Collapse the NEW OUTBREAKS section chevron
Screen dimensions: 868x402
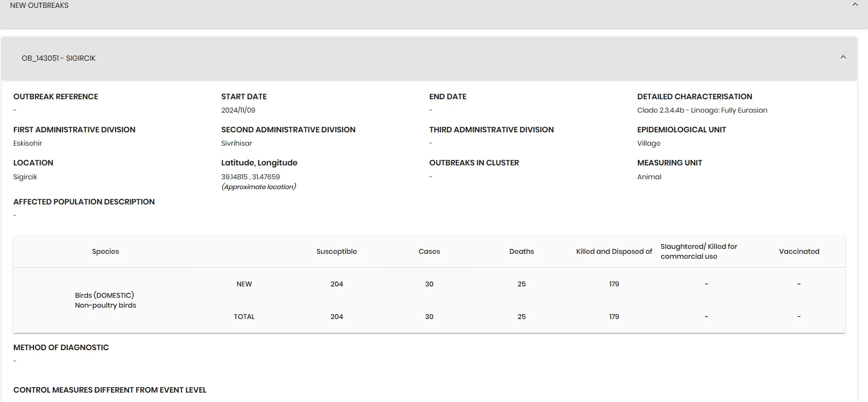click(x=855, y=4)
